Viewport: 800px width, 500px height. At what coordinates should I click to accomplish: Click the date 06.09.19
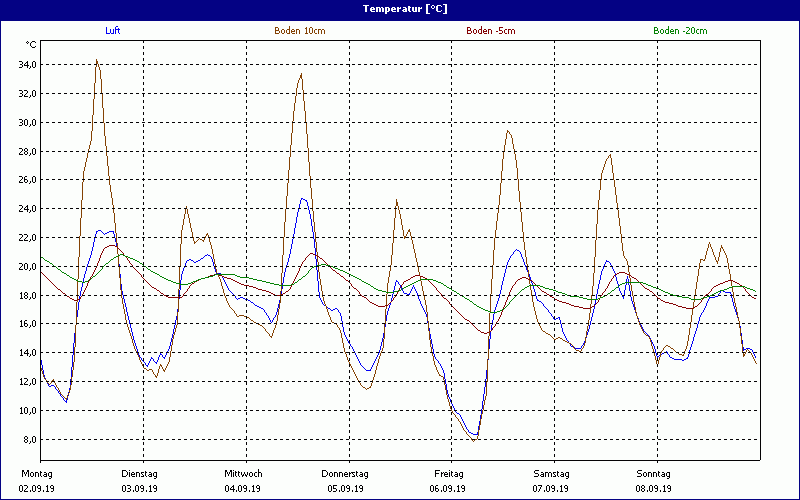447,489
